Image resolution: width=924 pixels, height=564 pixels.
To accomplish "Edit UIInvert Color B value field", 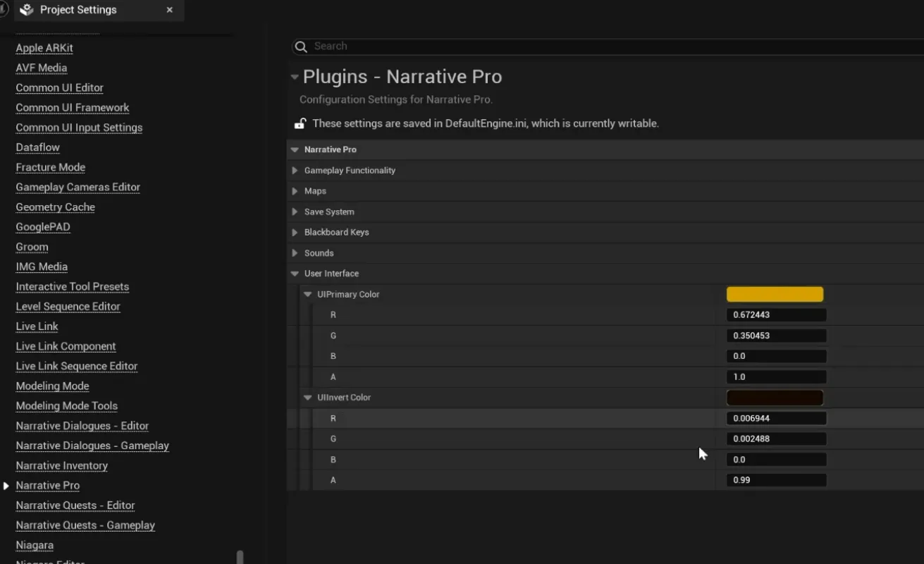I will (x=776, y=460).
